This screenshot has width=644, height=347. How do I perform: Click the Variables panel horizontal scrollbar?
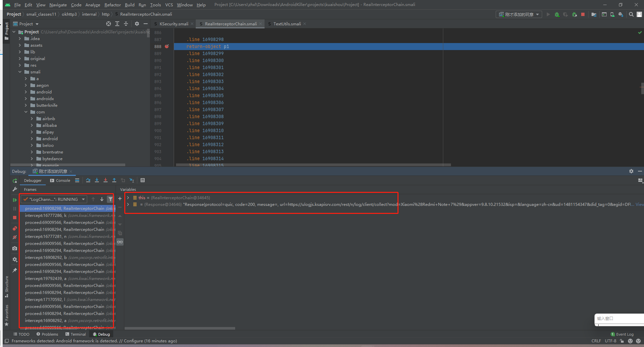click(x=180, y=328)
